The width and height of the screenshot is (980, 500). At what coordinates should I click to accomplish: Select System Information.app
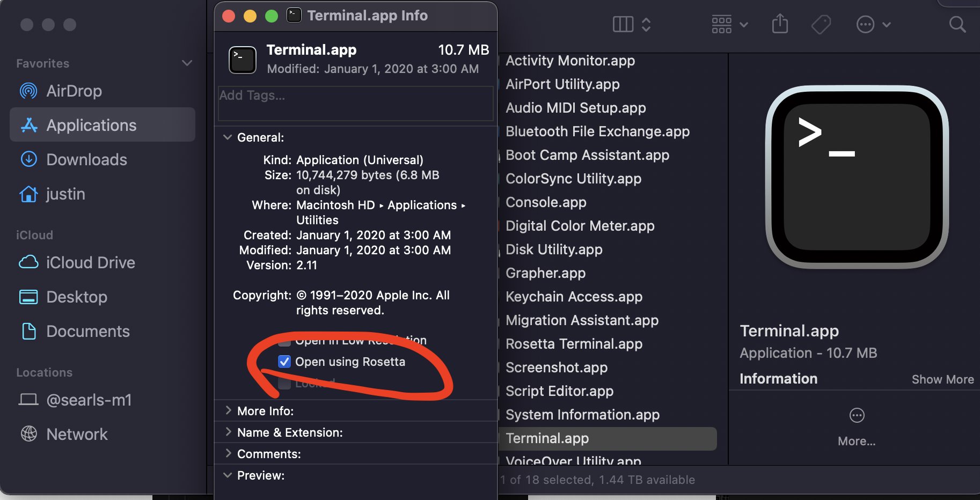582,415
